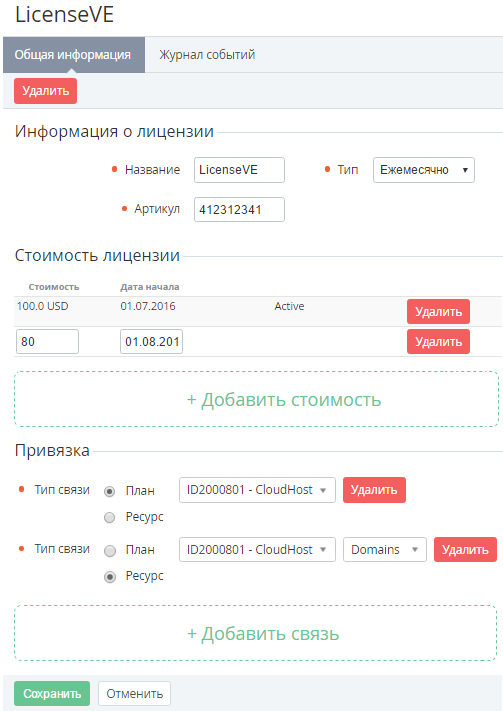
Task: Save the license with Сохранить
Action: (x=52, y=693)
